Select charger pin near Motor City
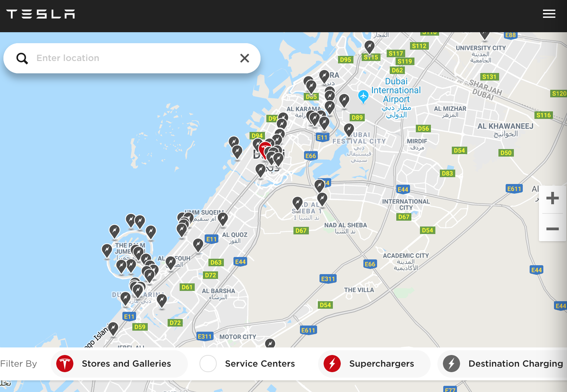 point(270,343)
